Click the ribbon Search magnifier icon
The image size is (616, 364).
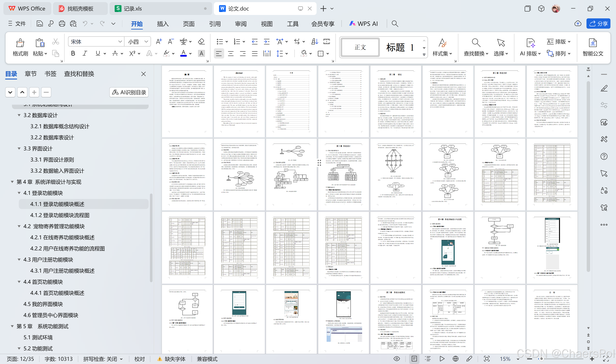tap(395, 23)
